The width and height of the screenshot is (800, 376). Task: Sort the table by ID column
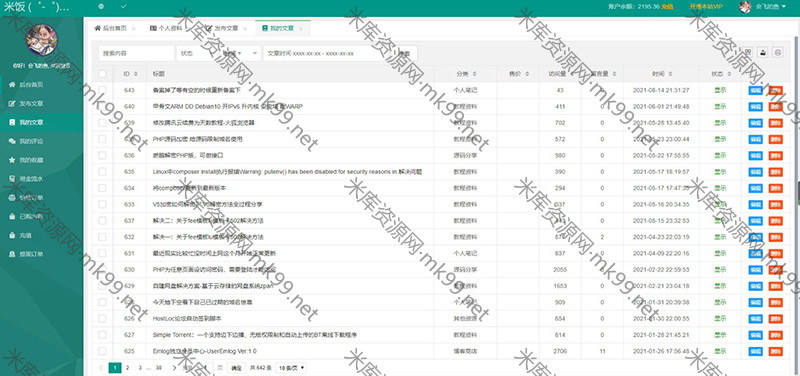click(x=136, y=74)
